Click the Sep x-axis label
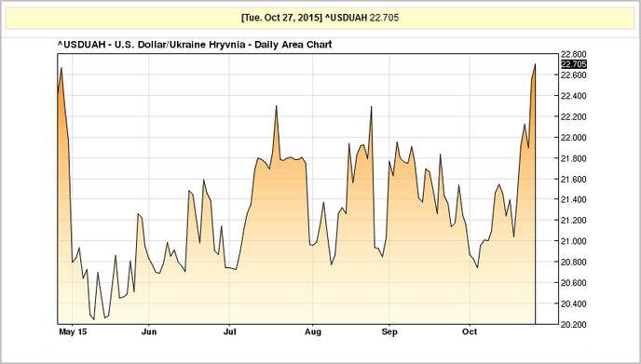The height and width of the screenshot is (364, 641). [x=389, y=331]
